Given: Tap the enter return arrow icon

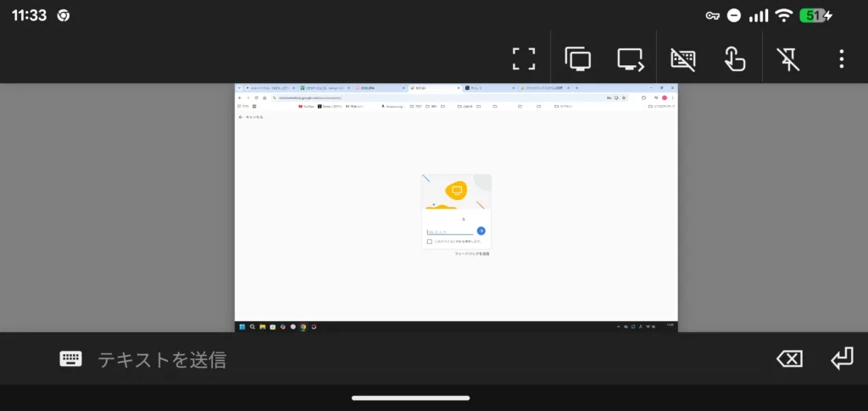Looking at the screenshot, I should tap(842, 359).
